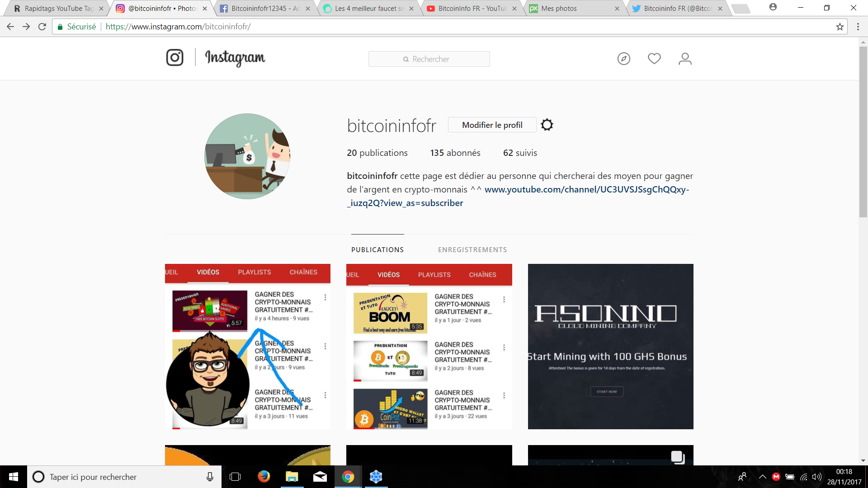
Task: Open Explore via the compass icon
Action: (624, 58)
